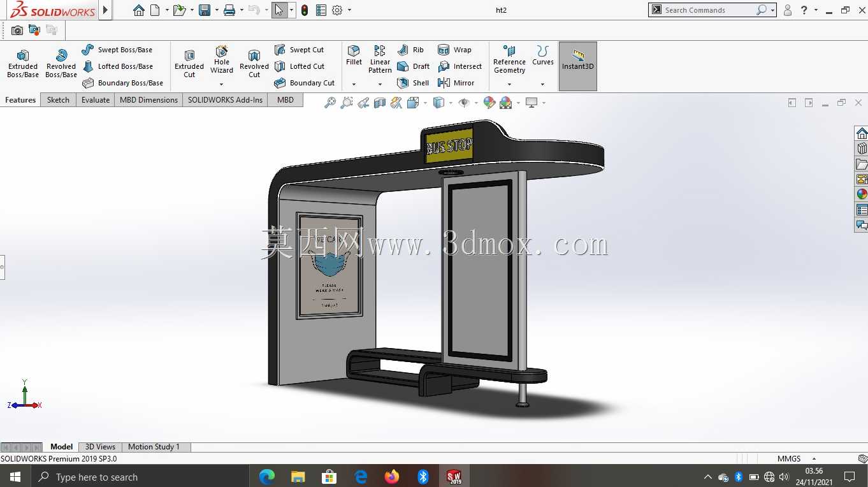Open the Apply Scene icon

[506, 103]
